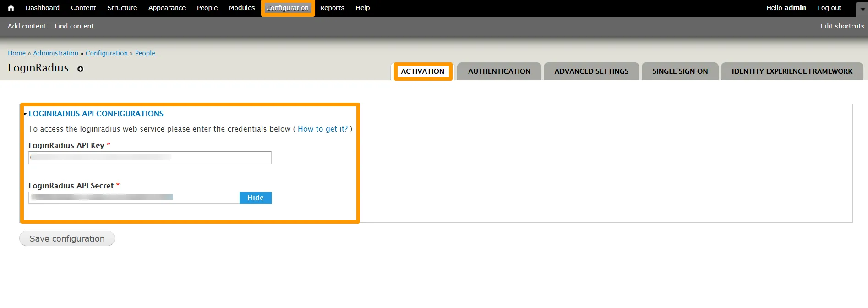Open the People menu in admin bar
868x308 pixels.
tap(207, 8)
